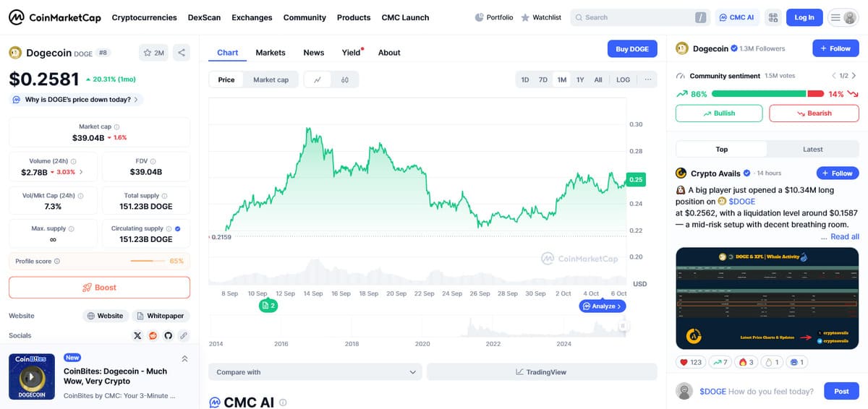
Task: Open Dogecoin's GitHub social icon
Action: tap(168, 336)
